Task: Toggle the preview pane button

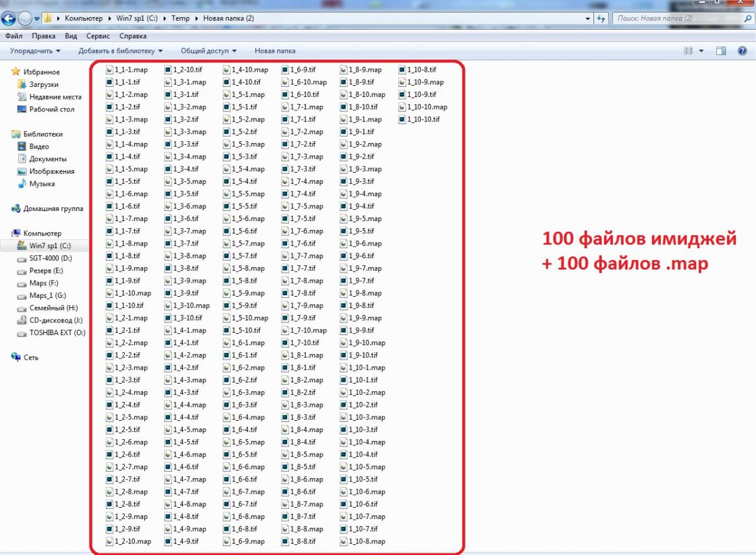Action: pyautogui.click(x=721, y=51)
